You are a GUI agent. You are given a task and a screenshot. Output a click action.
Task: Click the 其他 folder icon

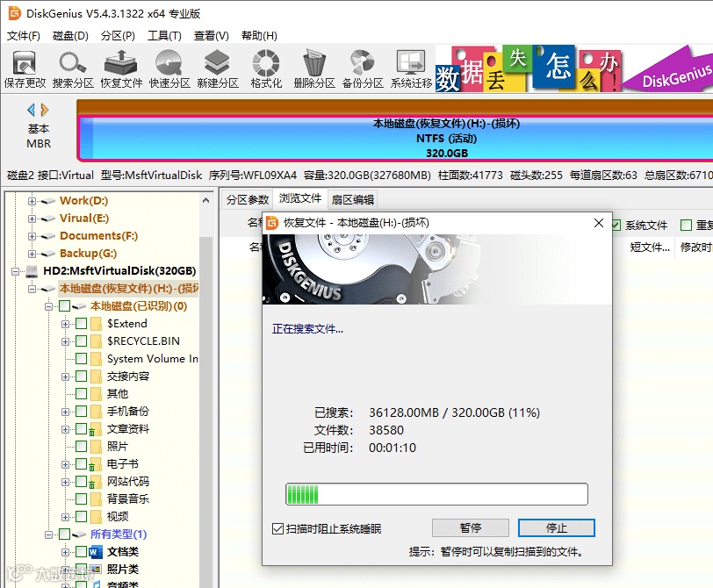(x=96, y=394)
